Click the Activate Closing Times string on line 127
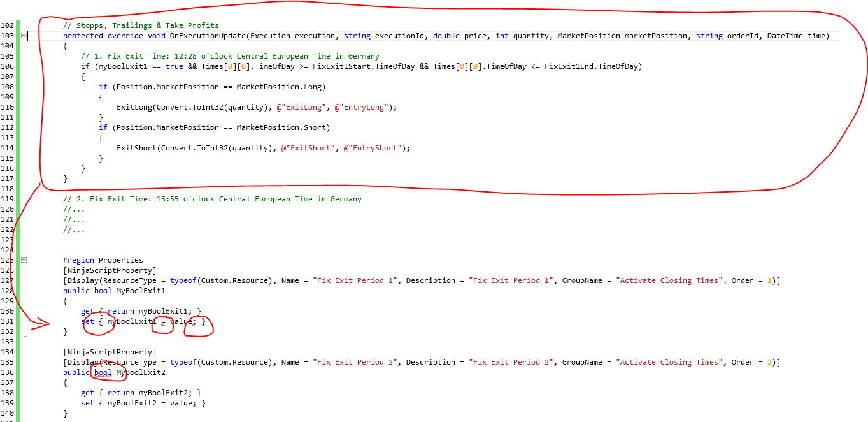Viewport: 868px width, 422px height. pos(668,280)
